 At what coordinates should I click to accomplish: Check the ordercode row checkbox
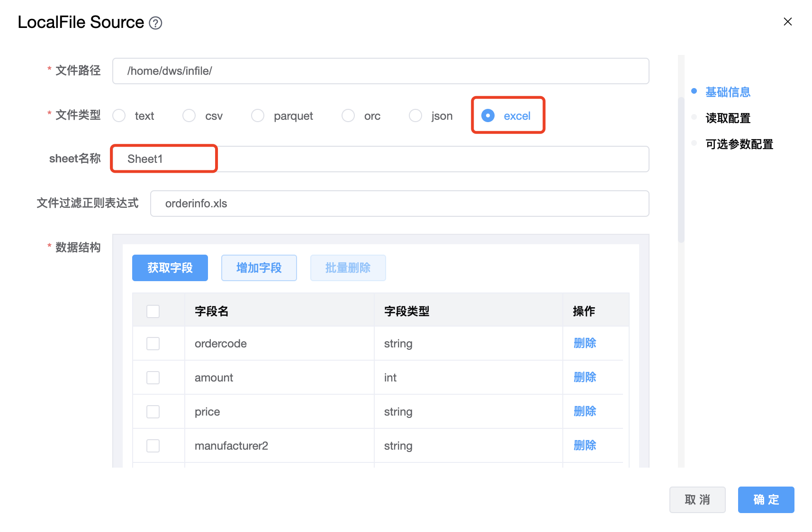(x=153, y=344)
